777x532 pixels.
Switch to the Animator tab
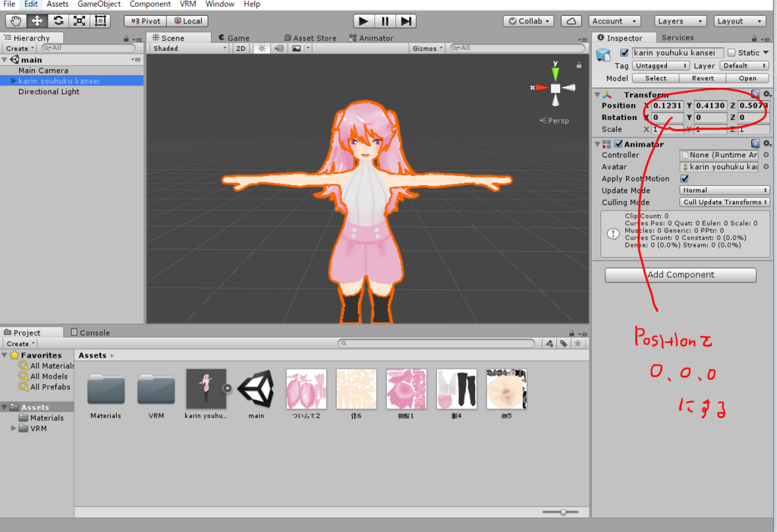pyautogui.click(x=371, y=38)
